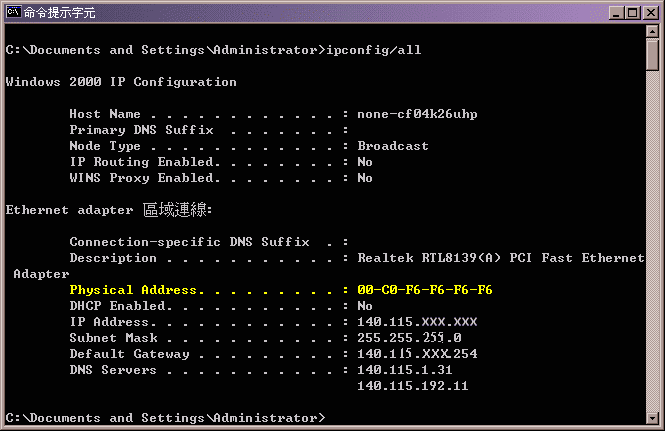Click the Subnet Mask value

409,338
